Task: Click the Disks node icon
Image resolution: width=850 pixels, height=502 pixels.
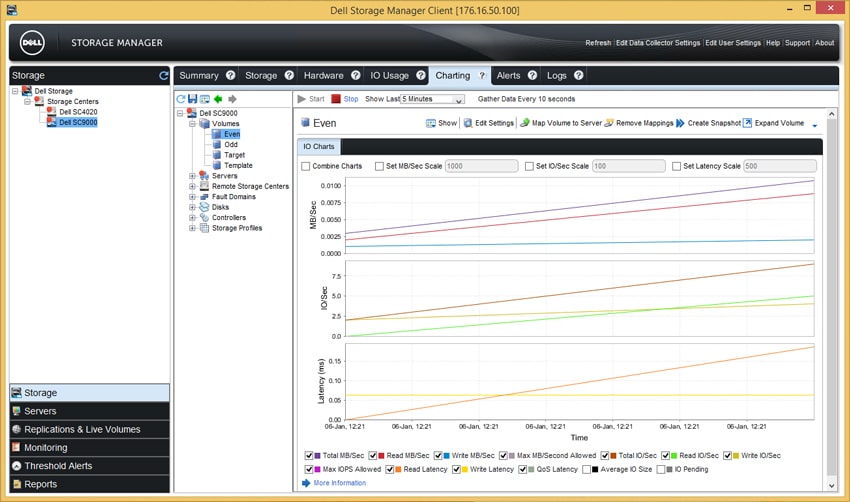Action: [x=204, y=207]
